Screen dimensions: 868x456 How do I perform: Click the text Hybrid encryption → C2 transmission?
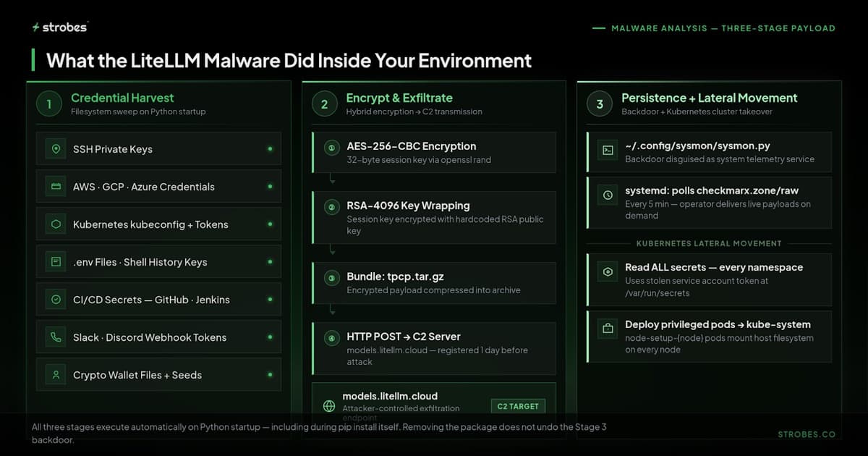414,111
